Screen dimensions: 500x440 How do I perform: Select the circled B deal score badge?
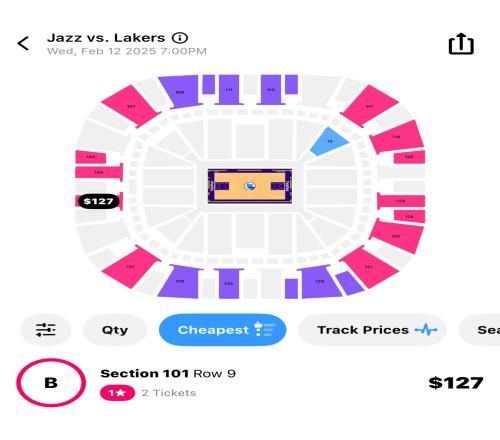[x=51, y=382]
